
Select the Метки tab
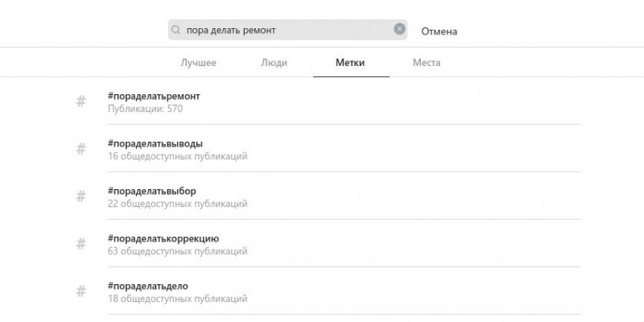click(350, 63)
